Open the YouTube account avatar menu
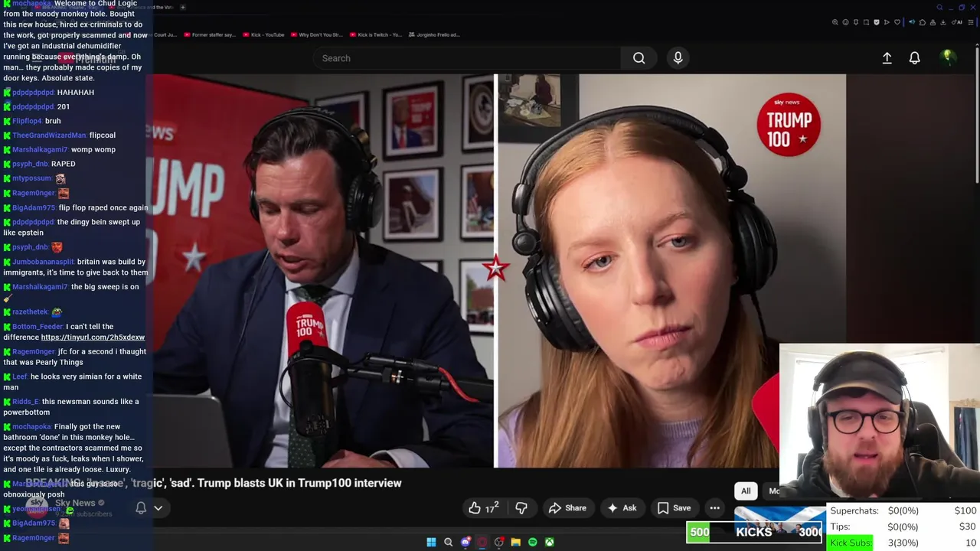This screenshot has height=551, width=980. click(947, 57)
